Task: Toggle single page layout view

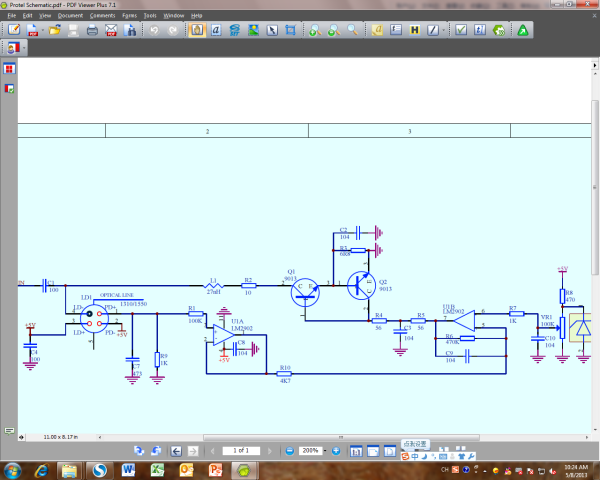Action: (353, 451)
